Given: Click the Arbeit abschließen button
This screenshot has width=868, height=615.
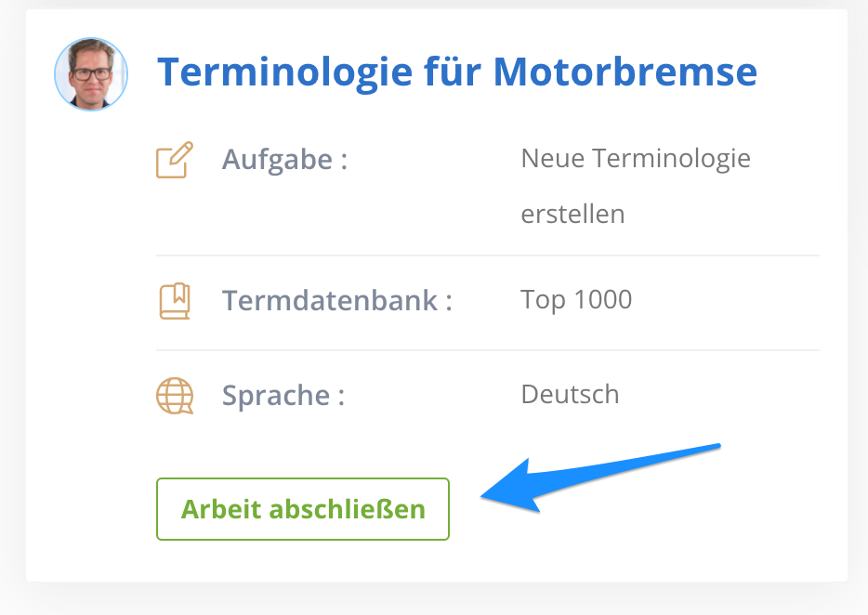Looking at the screenshot, I should point(303,509).
